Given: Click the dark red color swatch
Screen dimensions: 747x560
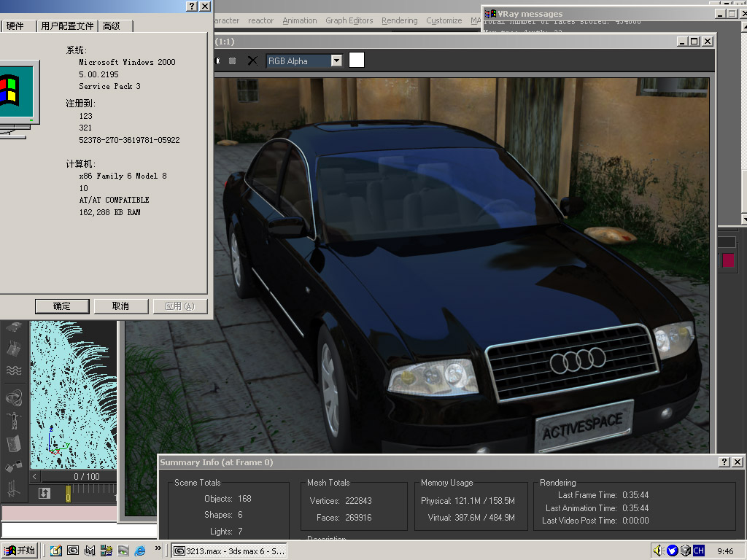Looking at the screenshot, I should tap(728, 260).
